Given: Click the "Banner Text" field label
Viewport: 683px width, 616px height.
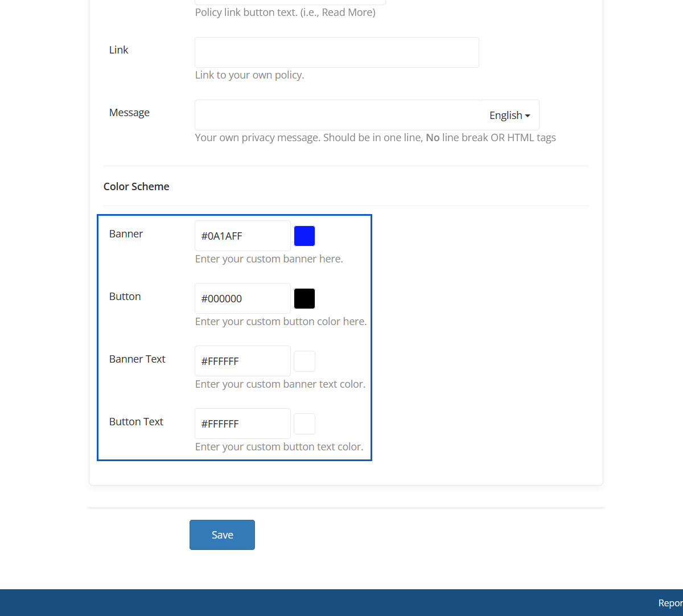Looking at the screenshot, I should click(137, 359).
